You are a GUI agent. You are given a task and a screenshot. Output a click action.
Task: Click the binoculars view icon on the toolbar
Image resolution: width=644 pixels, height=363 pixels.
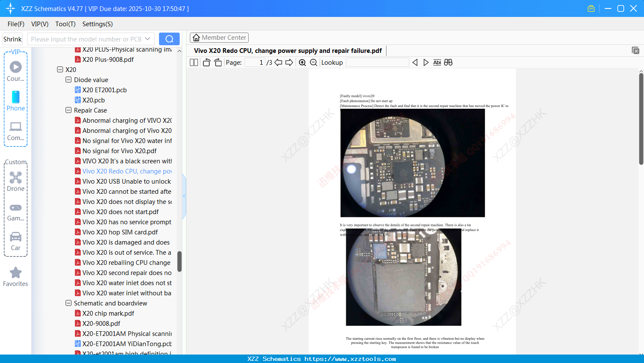448,62
